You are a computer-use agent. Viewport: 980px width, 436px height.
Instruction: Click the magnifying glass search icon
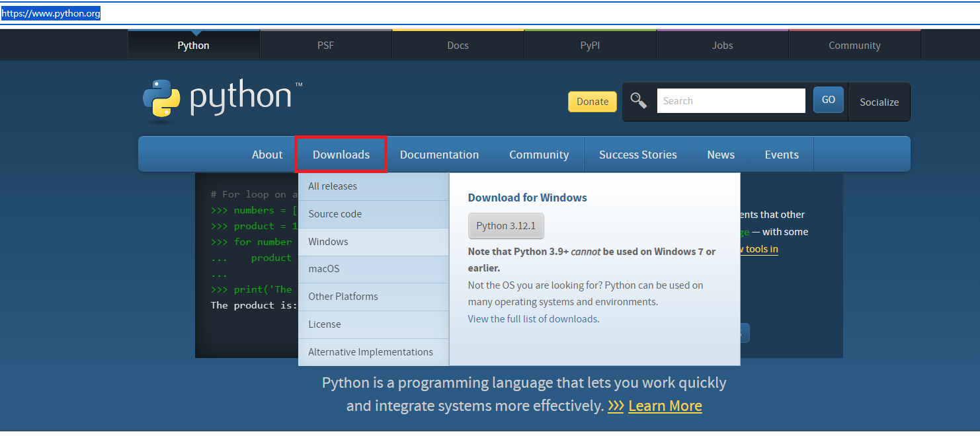pyautogui.click(x=639, y=100)
